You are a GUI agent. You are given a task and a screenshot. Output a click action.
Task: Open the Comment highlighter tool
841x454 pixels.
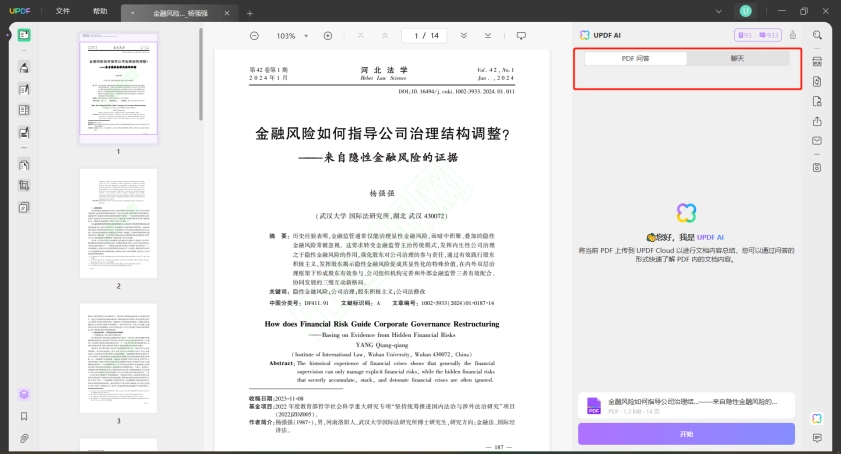24,68
